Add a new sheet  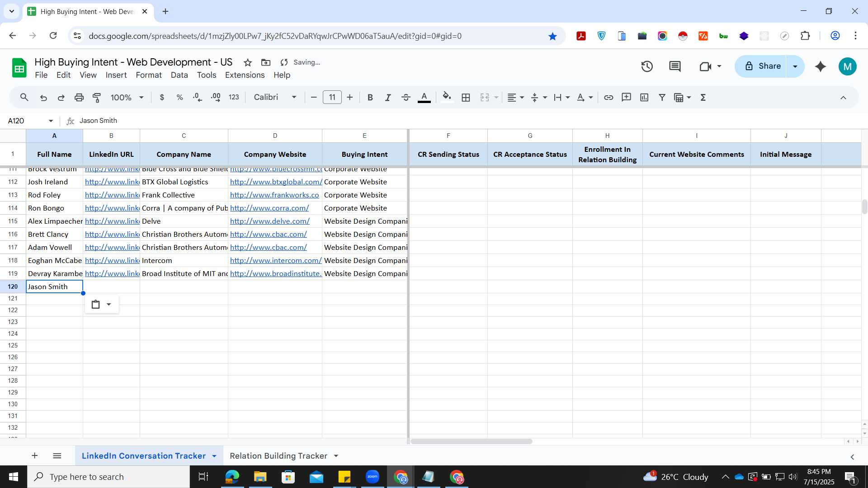point(34,455)
